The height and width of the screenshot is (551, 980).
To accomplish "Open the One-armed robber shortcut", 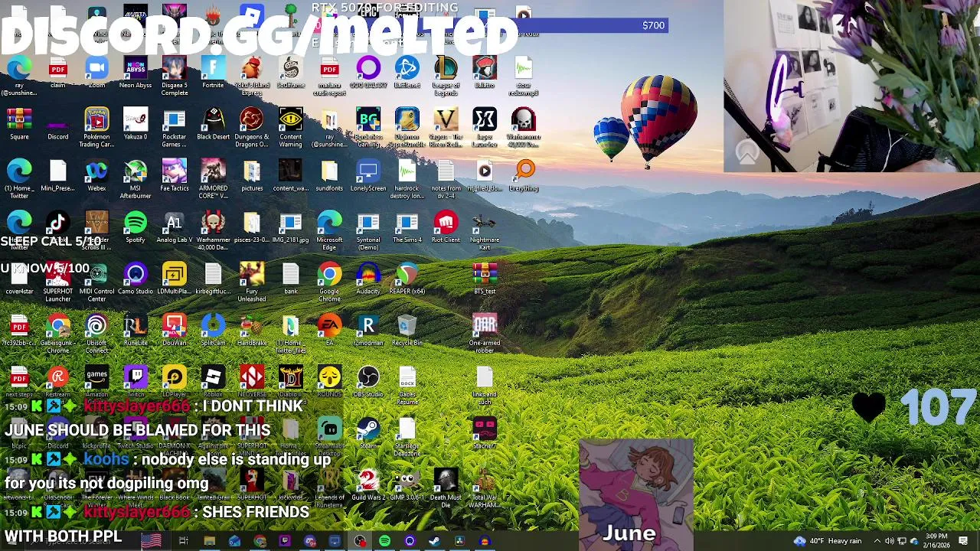I will (x=485, y=333).
